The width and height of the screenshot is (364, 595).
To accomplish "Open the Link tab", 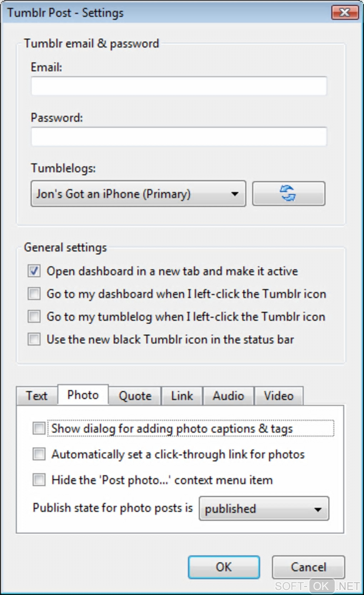I will click(182, 396).
